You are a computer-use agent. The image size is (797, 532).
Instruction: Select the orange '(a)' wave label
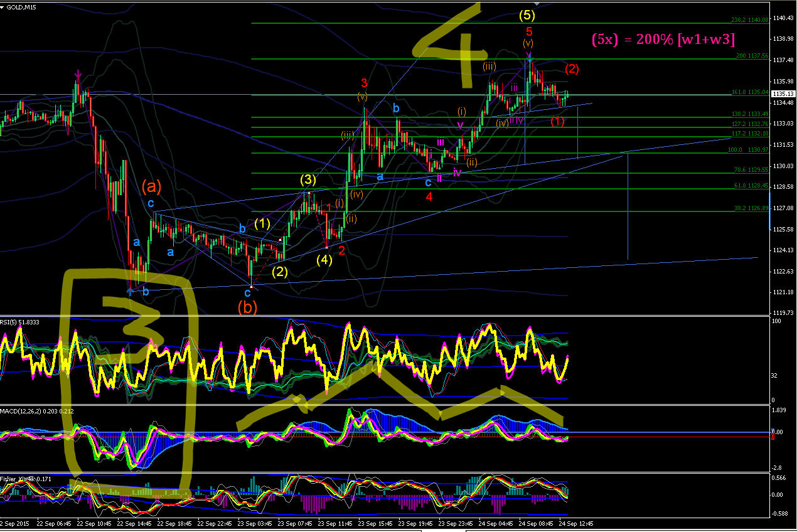click(x=151, y=186)
